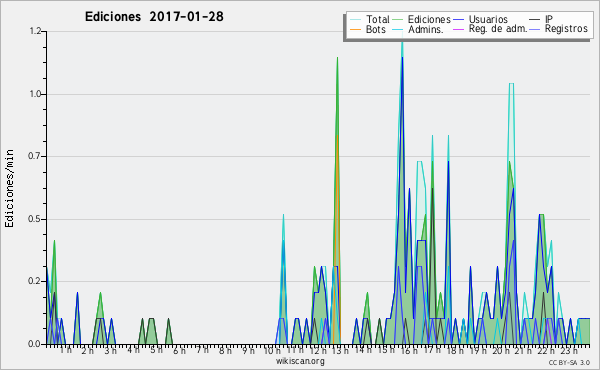The image size is (600, 370).
Task: Click the '23 h' x-axis tick label
Action: [x=569, y=351]
